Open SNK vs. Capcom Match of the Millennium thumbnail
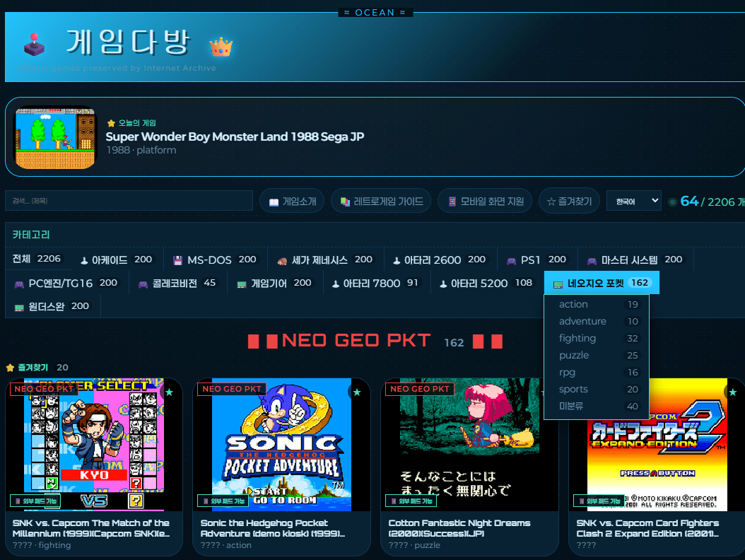745x560 pixels. coord(93,445)
